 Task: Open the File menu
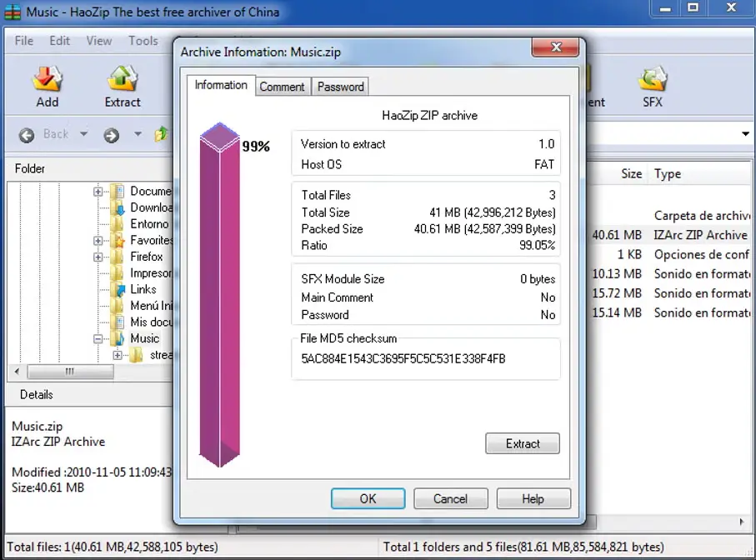24,40
